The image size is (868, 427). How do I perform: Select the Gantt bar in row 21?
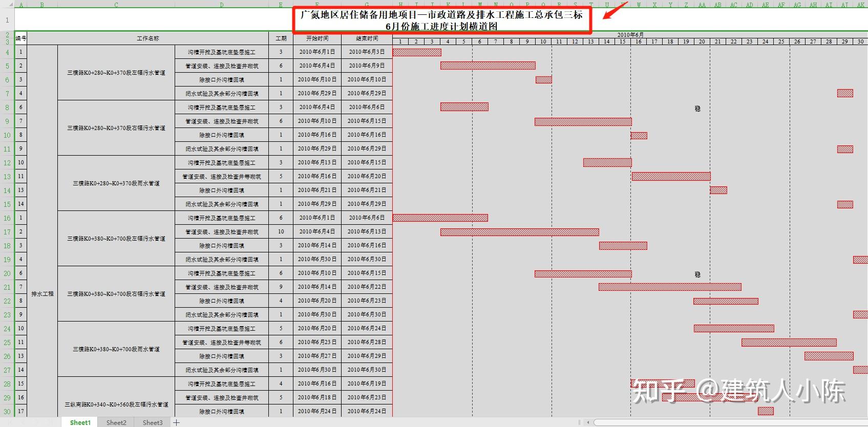click(670, 287)
